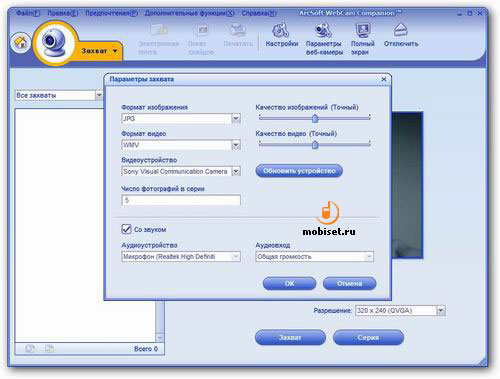Minimize the ArcSoft WebCam Companion window

coord(460,14)
